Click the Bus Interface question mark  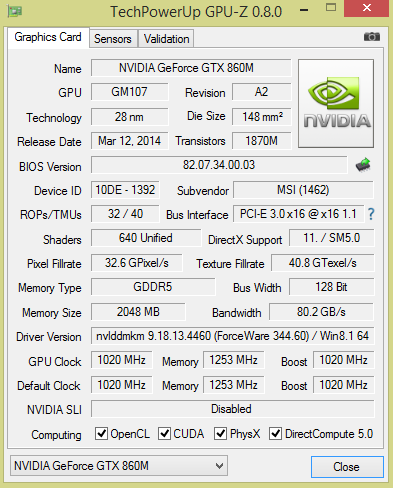[371, 214]
